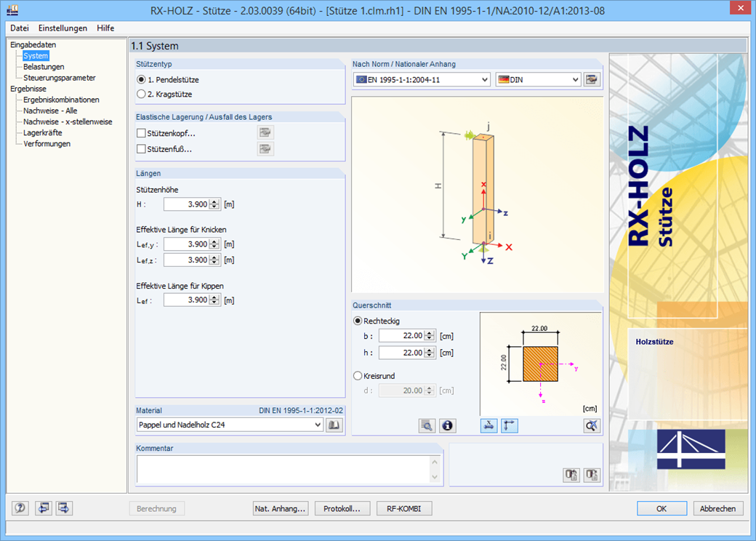Click the stepper of Lef,z field
The image size is (756, 541).
214,260
